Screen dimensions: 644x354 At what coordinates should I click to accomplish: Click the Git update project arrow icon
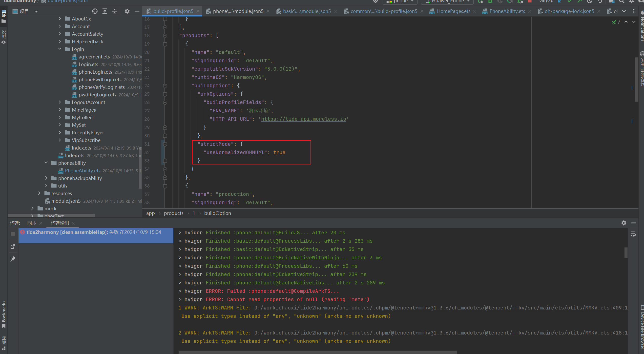pos(559,1)
